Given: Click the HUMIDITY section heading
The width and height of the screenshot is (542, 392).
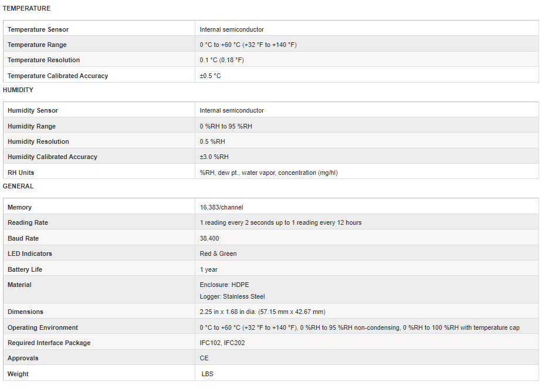Looking at the screenshot, I should tap(18, 90).
